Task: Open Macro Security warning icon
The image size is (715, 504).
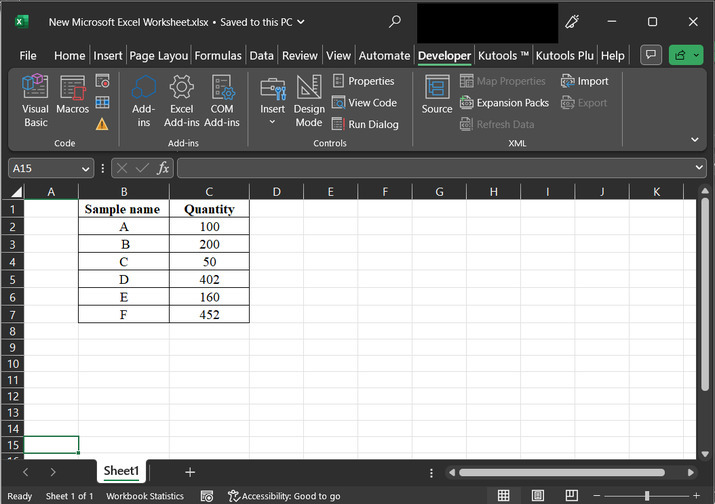Action: 102,124
